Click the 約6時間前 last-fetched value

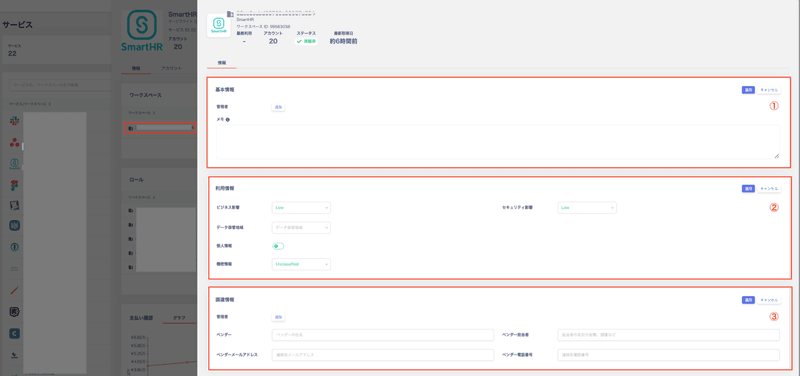tap(343, 41)
